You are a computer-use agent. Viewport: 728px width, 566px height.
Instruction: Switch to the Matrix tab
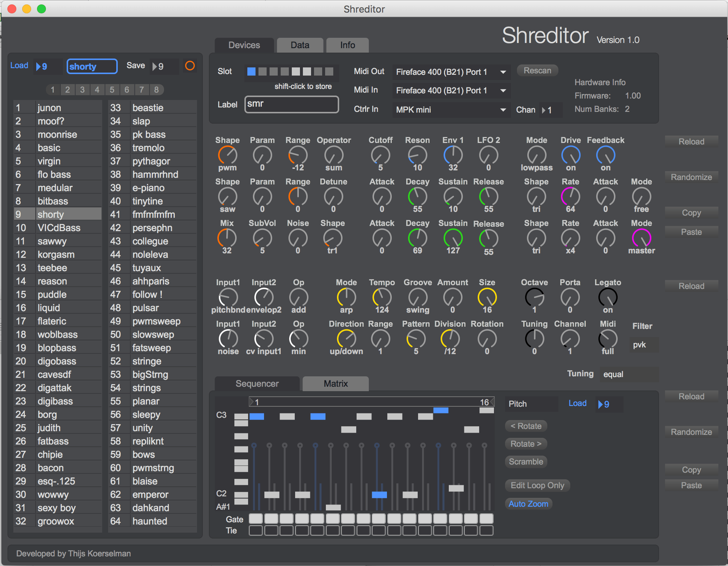(x=335, y=384)
